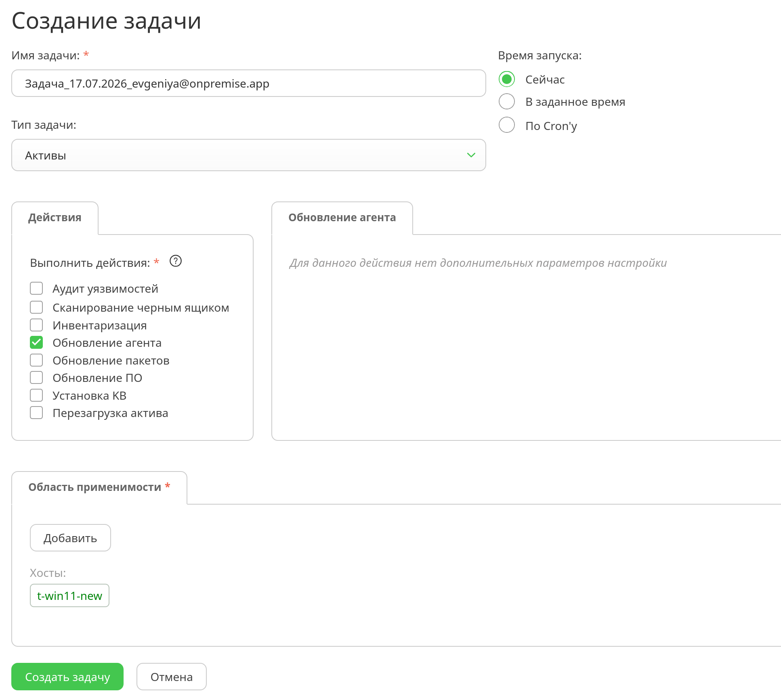The height and width of the screenshot is (700, 781).
Task: Open the Тип задачи dropdown
Action: pos(249,155)
